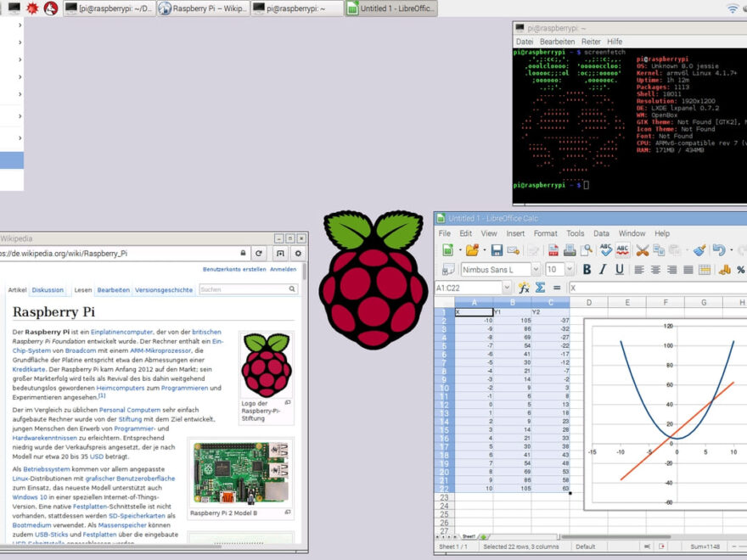The width and height of the screenshot is (747, 560).
Task: Open the dropdown arrow beside the New icon
Action: (x=460, y=250)
